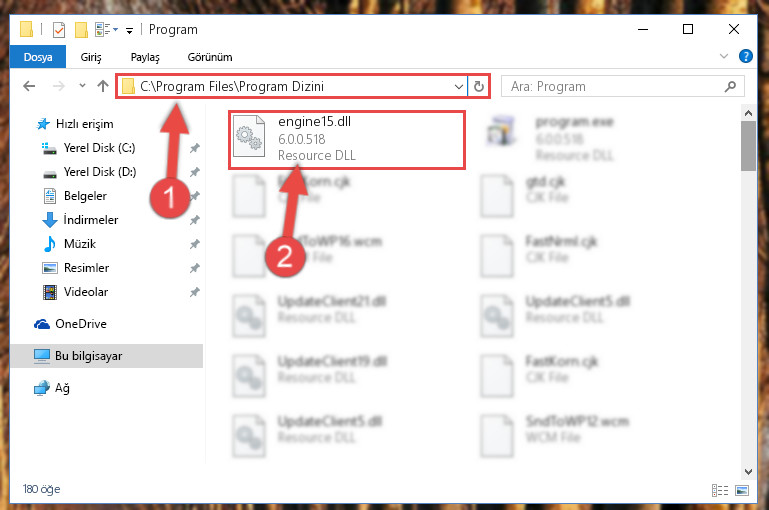Click the Ara: Program search field

click(623, 87)
